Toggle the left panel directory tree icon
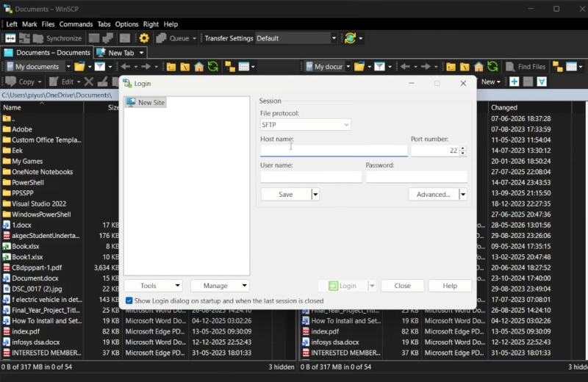This screenshot has width=588, height=382. pos(230,67)
